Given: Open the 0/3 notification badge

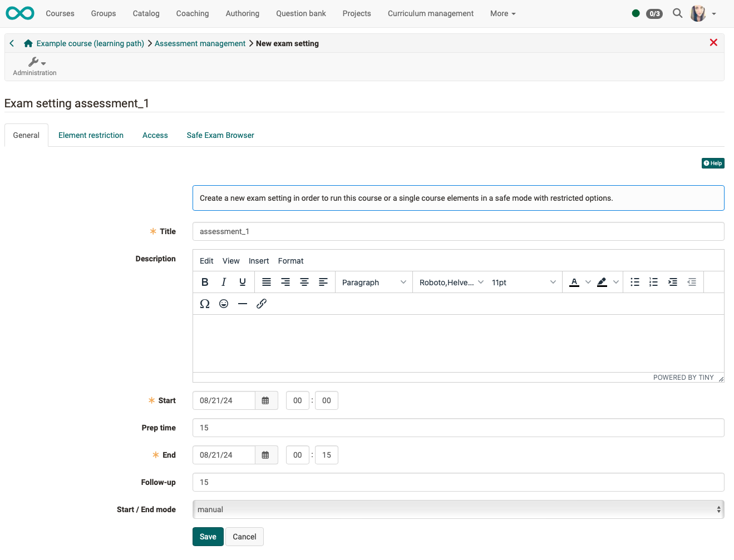Looking at the screenshot, I should click(654, 14).
